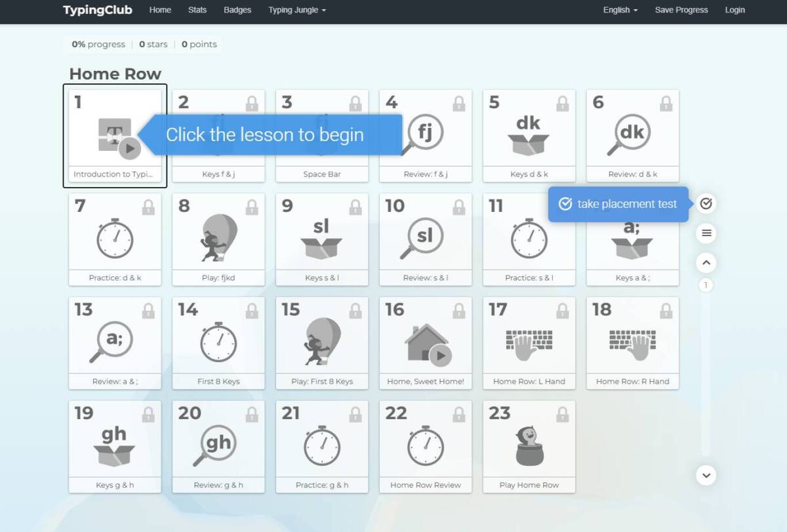Click the 'Practice: d & k' label
Viewport: 787px width, 532px height.
click(115, 278)
